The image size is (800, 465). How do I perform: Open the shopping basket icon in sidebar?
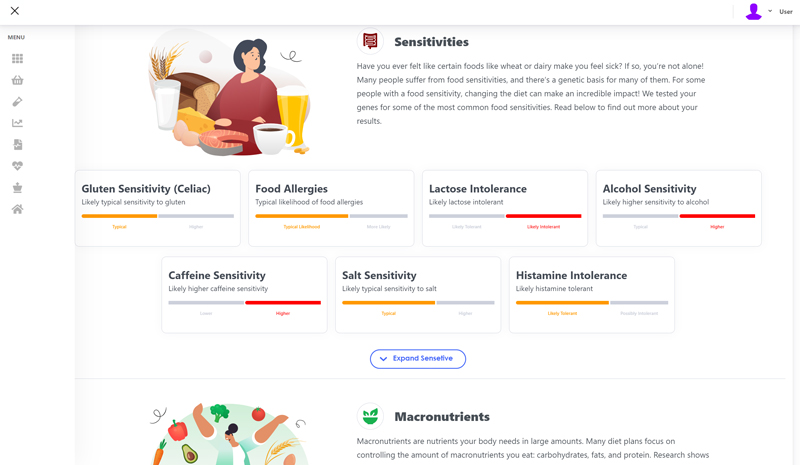(x=17, y=80)
